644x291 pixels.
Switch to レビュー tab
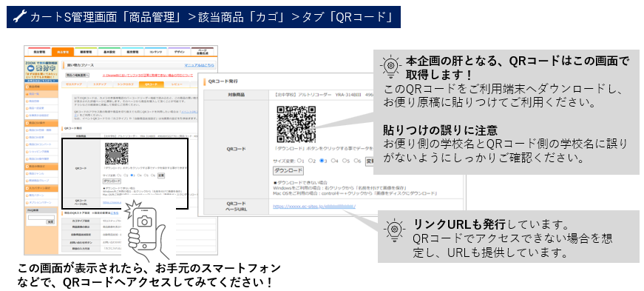[177, 84]
